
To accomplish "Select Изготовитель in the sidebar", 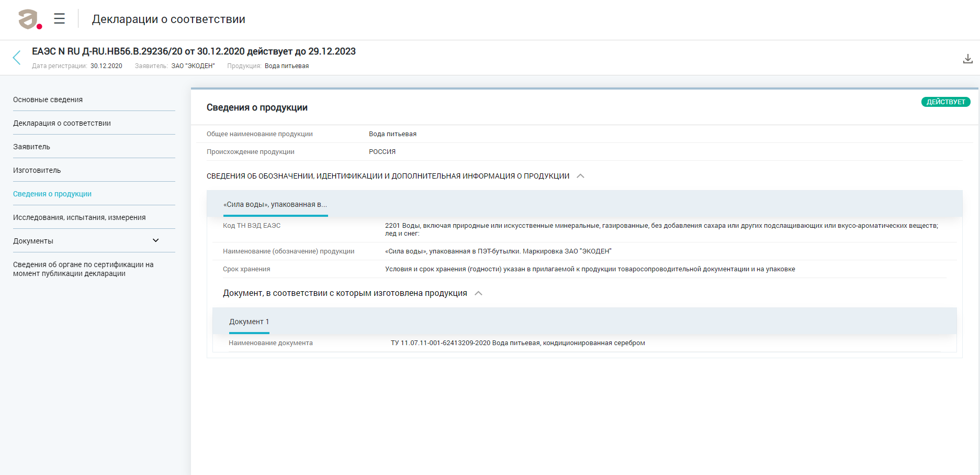I will pyautogui.click(x=37, y=170).
